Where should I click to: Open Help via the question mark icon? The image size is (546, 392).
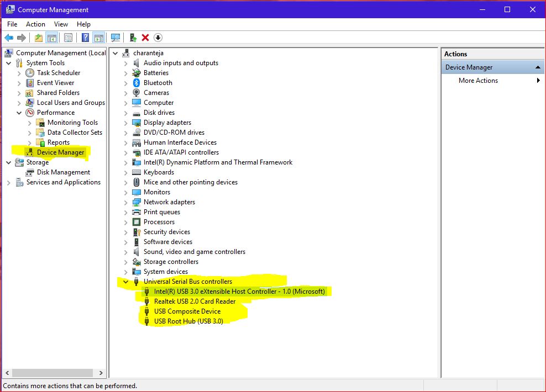click(x=85, y=38)
